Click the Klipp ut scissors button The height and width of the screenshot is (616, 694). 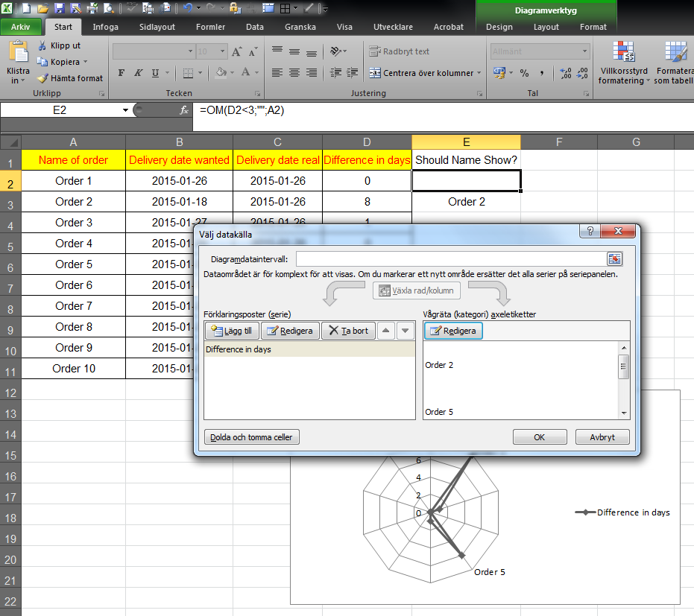pos(59,45)
